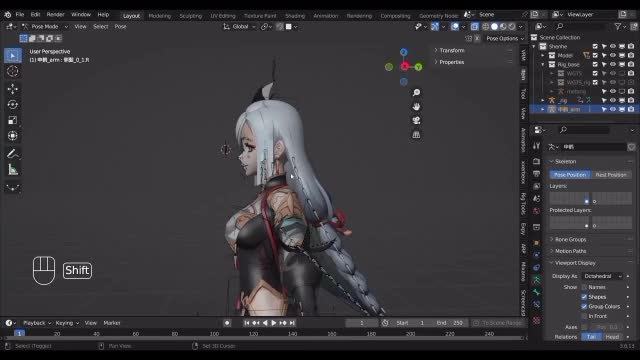
Task: Toggle X-ray display
Action: pos(474,27)
